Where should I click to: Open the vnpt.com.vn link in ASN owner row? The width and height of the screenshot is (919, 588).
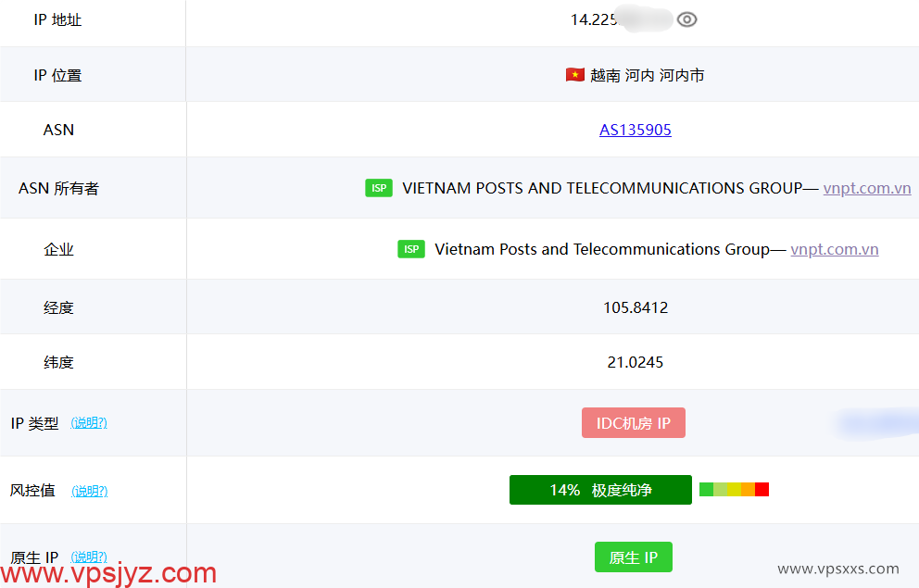click(x=867, y=187)
